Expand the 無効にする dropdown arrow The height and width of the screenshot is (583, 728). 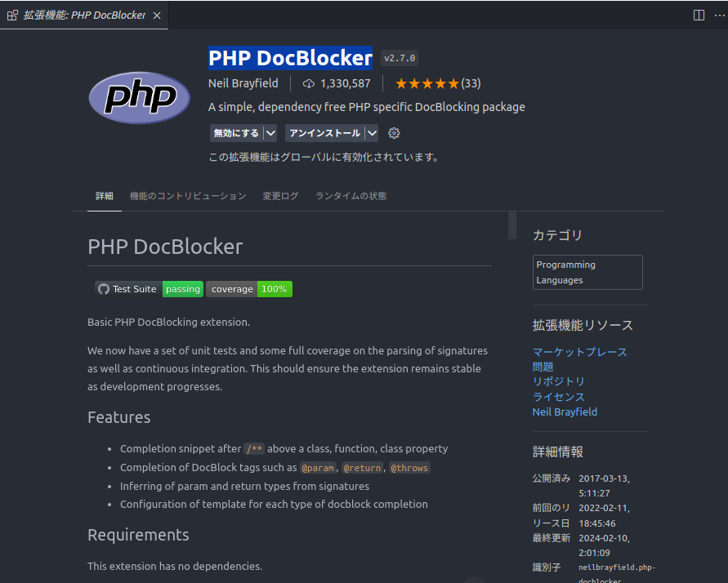270,133
